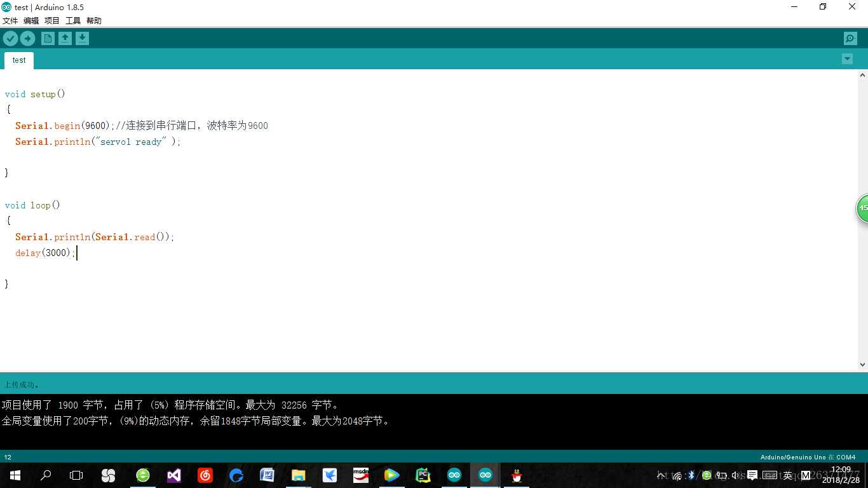The image size is (868, 488).
Task: Open the tab options dropdown arrow
Action: pos(847,58)
